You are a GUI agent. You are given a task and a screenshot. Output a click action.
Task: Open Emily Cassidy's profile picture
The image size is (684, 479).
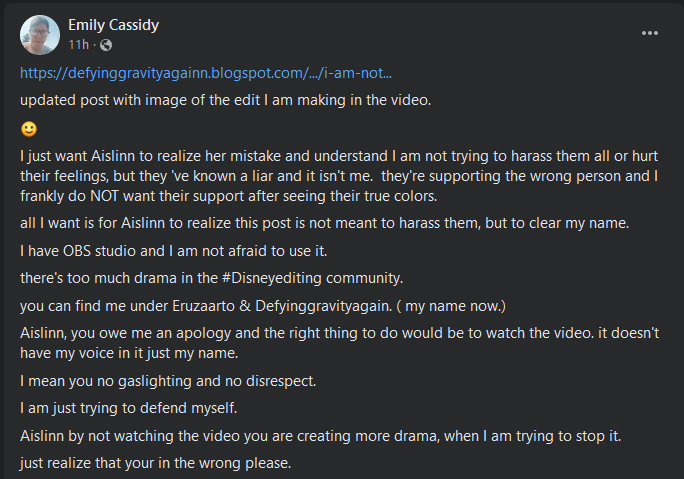[39, 35]
